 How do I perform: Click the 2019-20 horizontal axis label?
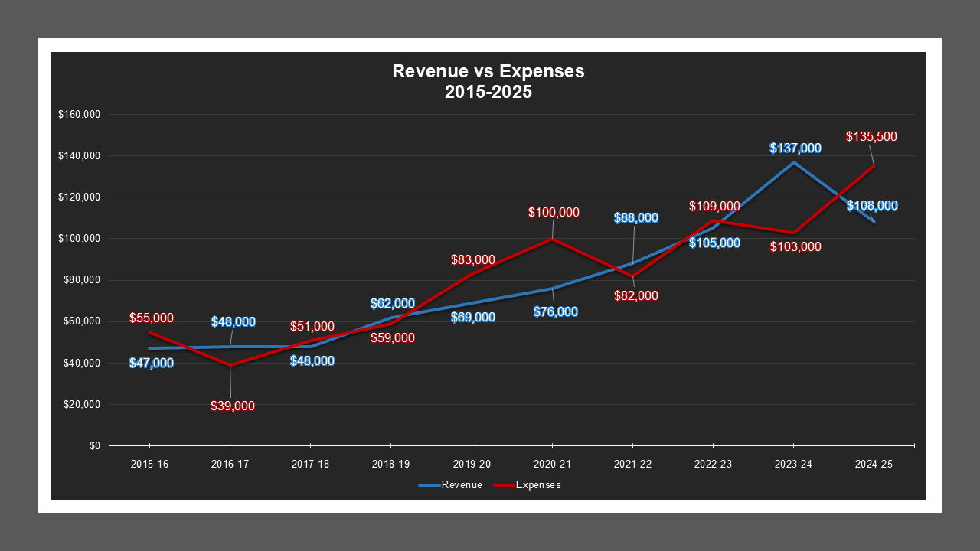(472, 465)
